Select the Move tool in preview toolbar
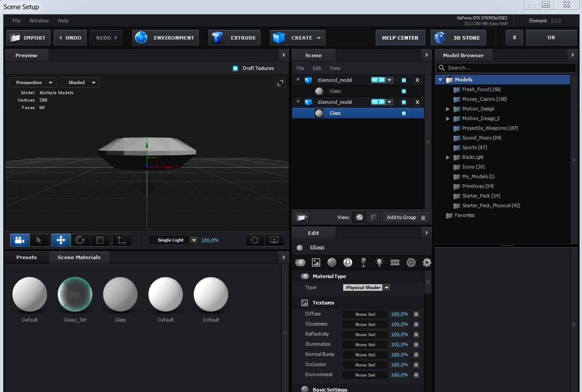Image resolution: width=582 pixels, height=392 pixels. (61, 240)
